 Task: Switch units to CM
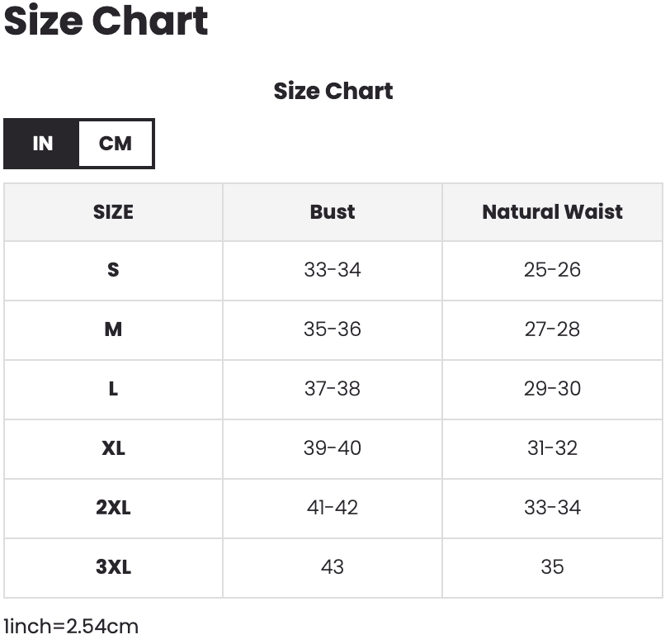pyautogui.click(x=116, y=144)
